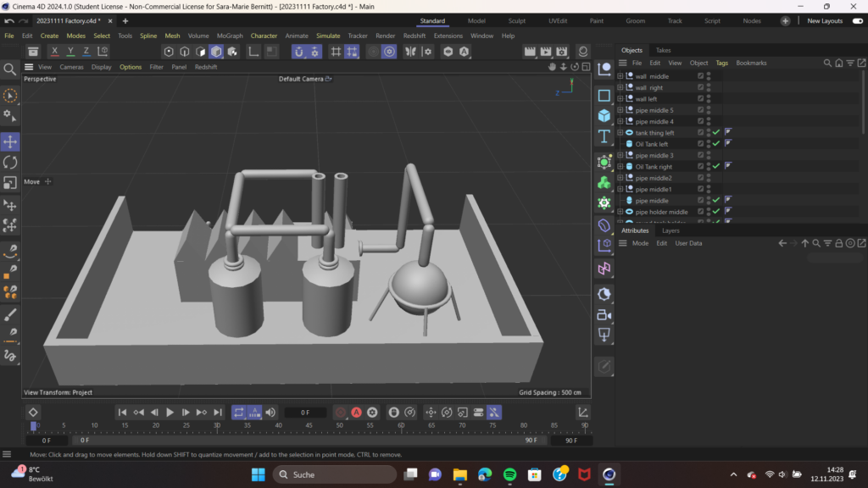The image size is (868, 488).
Task: Open the search magnifier in left toolbar
Action: pyautogui.click(x=10, y=69)
